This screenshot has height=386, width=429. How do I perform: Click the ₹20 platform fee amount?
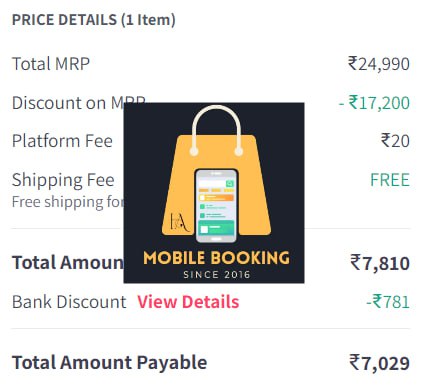point(395,141)
